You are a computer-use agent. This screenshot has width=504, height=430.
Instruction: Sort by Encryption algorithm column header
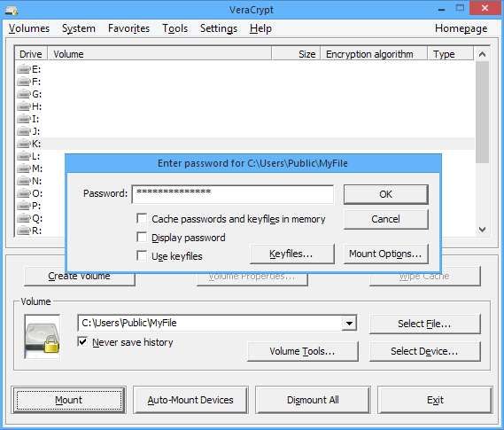374,54
